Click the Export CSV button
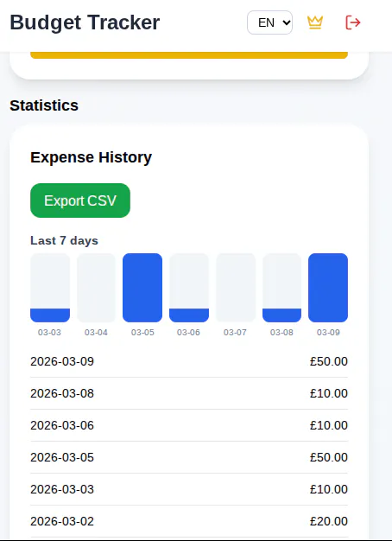The image size is (392, 541). 80,200
